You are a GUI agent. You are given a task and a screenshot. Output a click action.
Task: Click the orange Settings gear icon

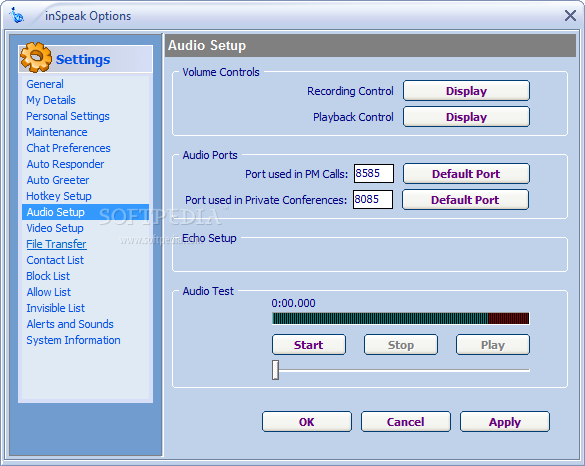36,57
